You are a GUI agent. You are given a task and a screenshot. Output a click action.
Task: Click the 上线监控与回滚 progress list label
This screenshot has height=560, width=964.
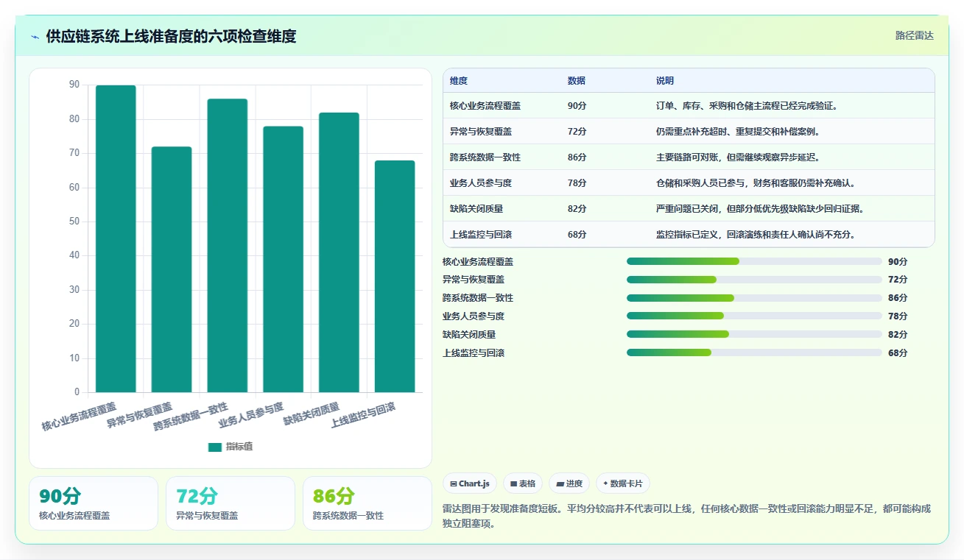(474, 353)
